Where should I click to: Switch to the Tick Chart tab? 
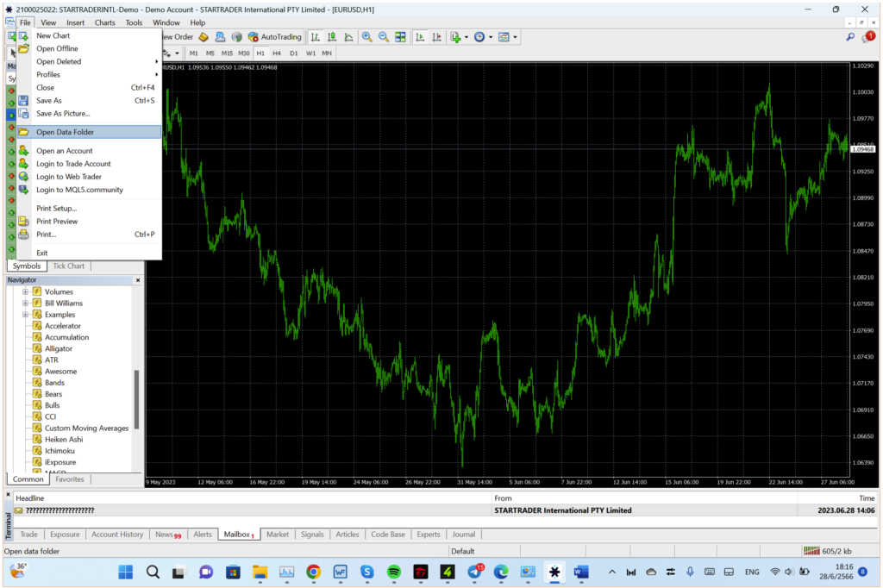pos(68,266)
